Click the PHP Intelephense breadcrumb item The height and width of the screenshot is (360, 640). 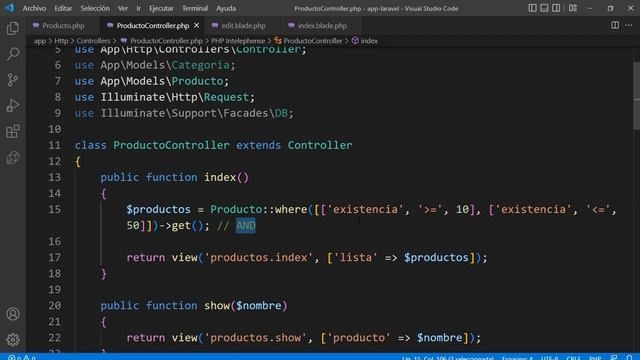coord(238,41)
